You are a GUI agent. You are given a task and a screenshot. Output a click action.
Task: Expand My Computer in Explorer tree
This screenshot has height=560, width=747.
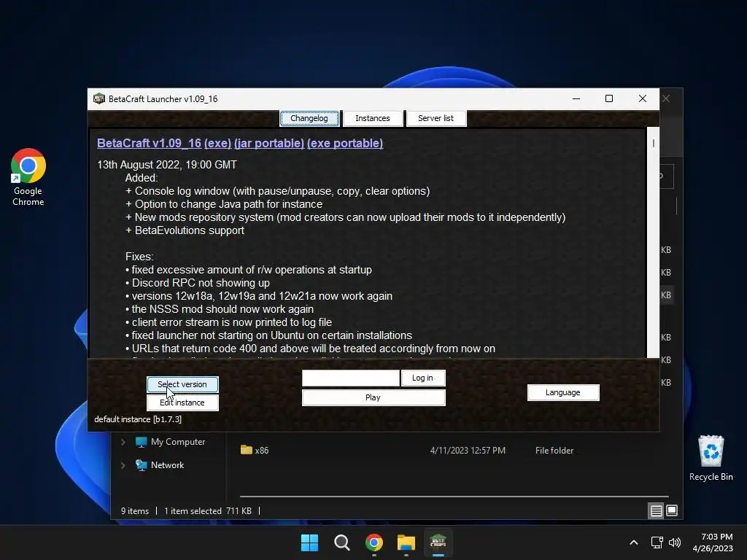pos(123,442)
